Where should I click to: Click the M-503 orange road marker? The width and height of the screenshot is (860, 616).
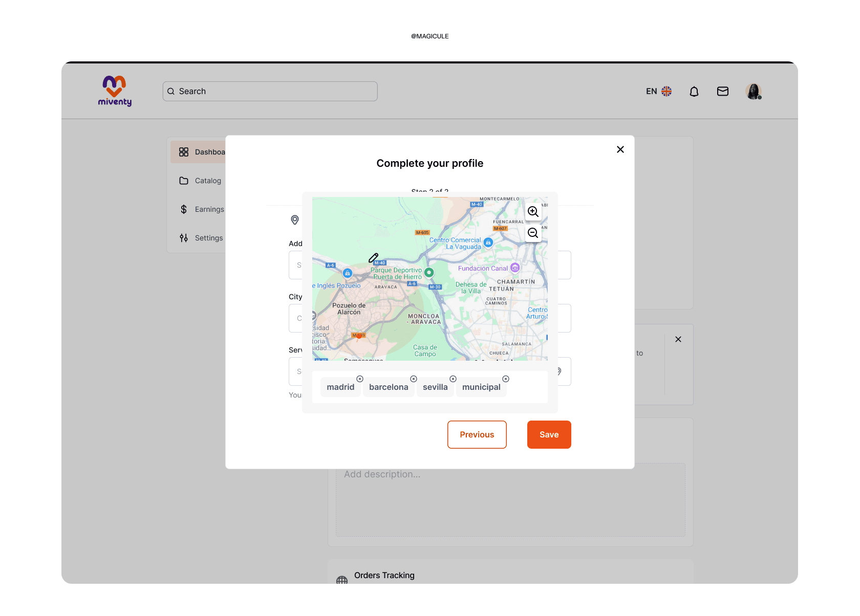[359, 335]
